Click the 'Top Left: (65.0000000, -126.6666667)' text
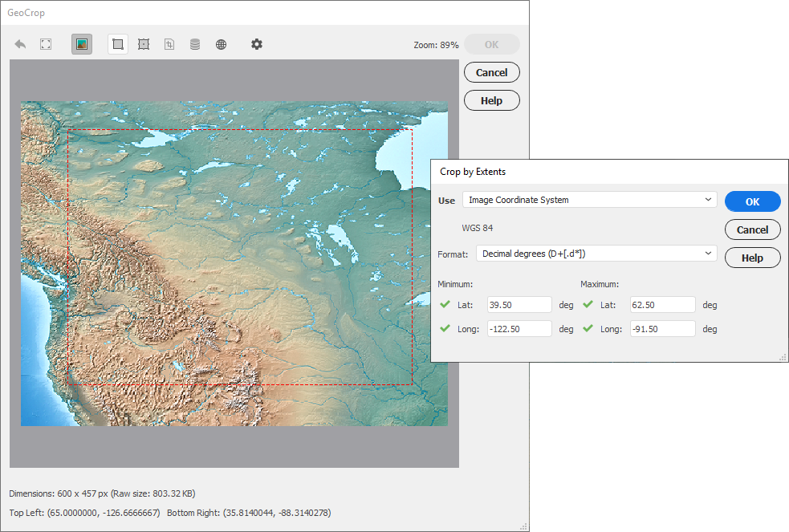 pyautogui.click(x=84, y=513)
